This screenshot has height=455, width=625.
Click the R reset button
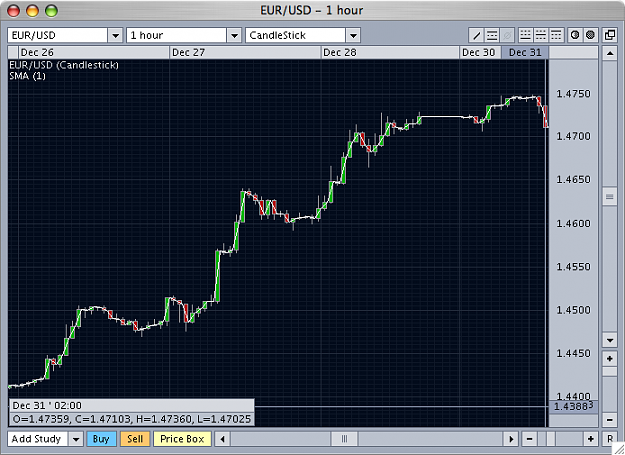pyautogui.click(x=609, y=439)
